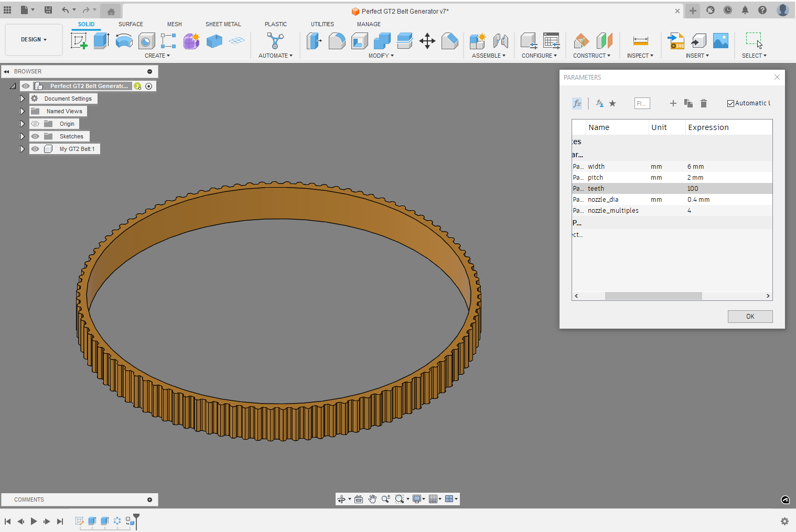This screenshot has width=796, height=532.
Task: Open the Extrude tool
Action: [101, 41]
